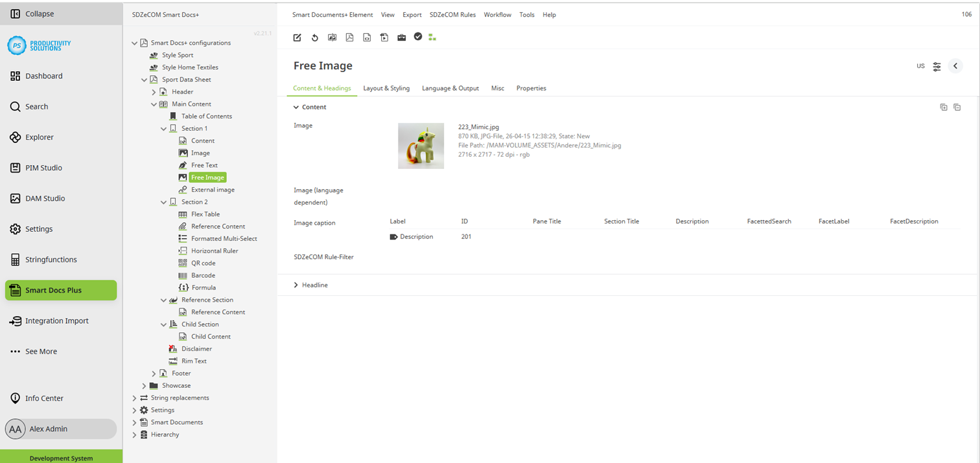Click the PDF export toolbar icon
Image resolution: width=980 pixels, height=463 pixels.
(x=349, y=38)
